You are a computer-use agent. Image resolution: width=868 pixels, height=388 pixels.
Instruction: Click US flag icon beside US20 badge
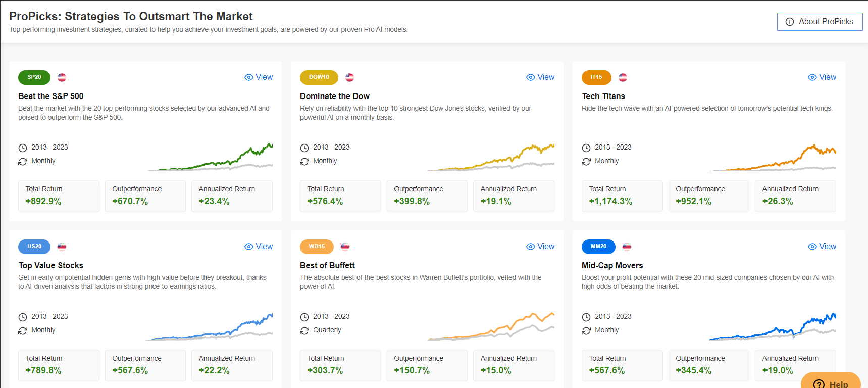[62, 247]
